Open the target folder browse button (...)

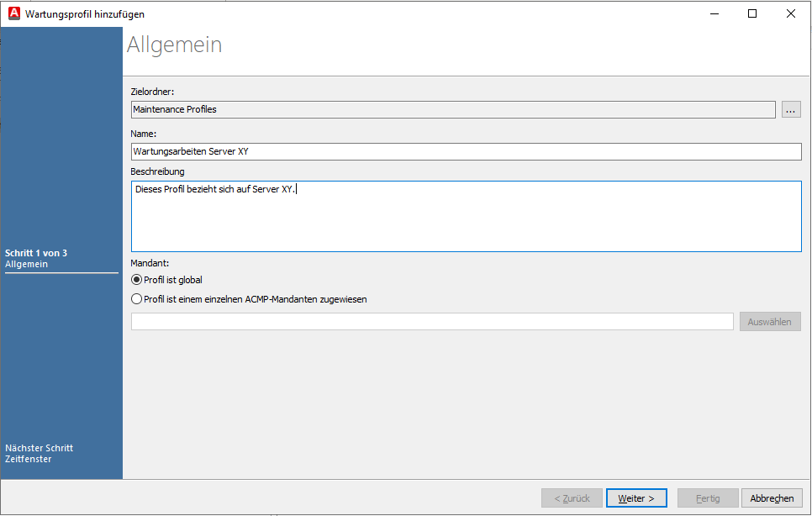[791, 109]
